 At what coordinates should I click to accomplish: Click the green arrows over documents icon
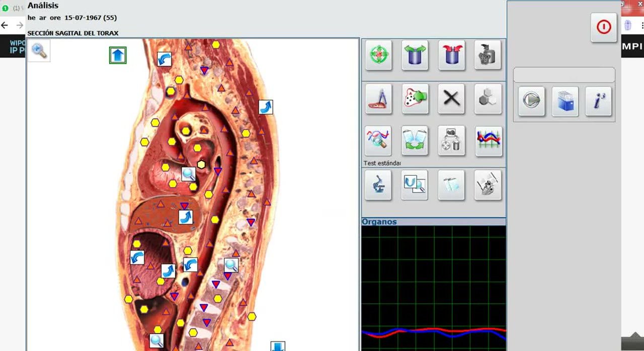pyautogui.click(x=415, y=141)
